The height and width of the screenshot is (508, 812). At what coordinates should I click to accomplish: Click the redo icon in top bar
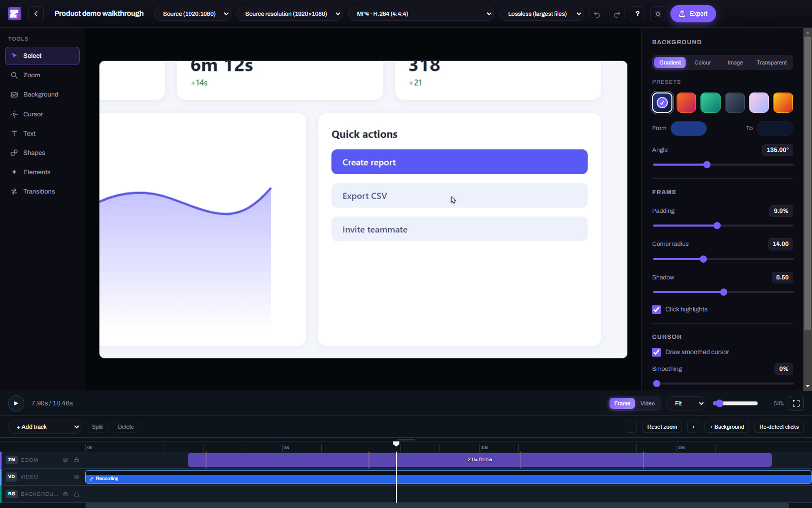pyautogui.click(x=617, y=14)
